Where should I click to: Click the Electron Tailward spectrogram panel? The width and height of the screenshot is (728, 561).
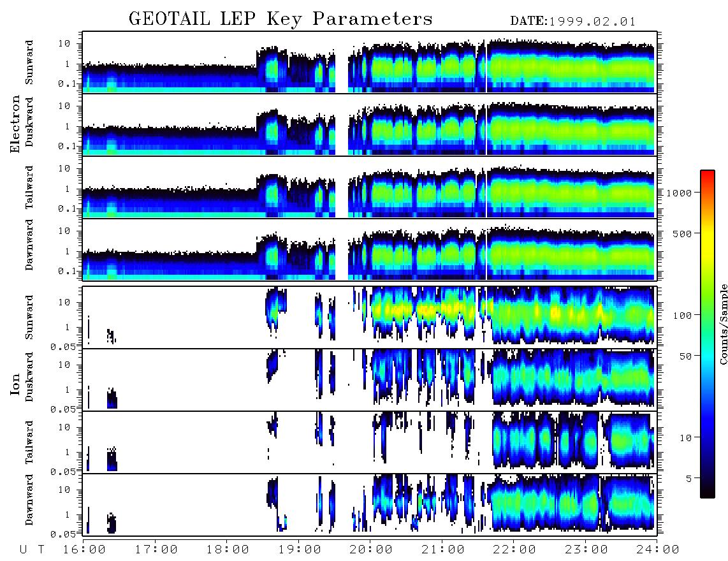(x=370, y=187)
